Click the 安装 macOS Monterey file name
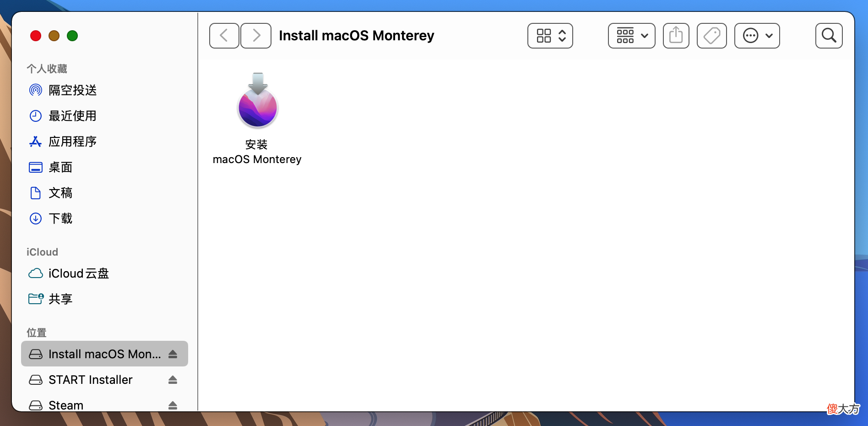The width and height of the screenshot is (868, 426). click(x=257, y=152)
